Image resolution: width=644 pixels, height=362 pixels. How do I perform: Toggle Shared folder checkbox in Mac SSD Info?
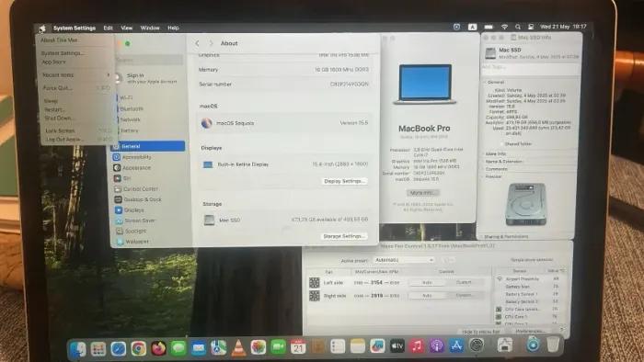(501, 144)
